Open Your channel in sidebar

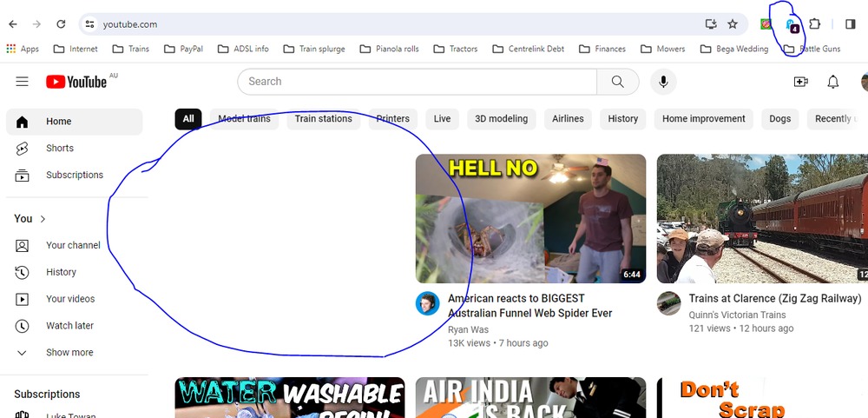pos(74,245)
